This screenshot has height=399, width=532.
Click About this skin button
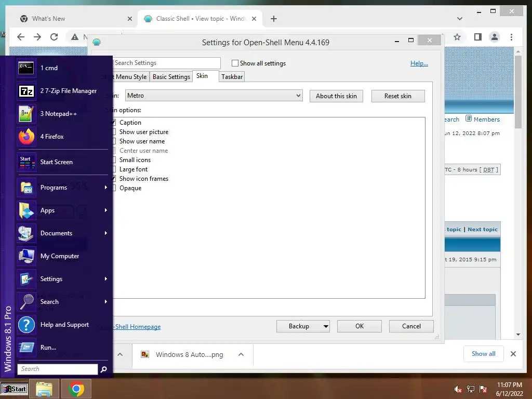point(336,96)
